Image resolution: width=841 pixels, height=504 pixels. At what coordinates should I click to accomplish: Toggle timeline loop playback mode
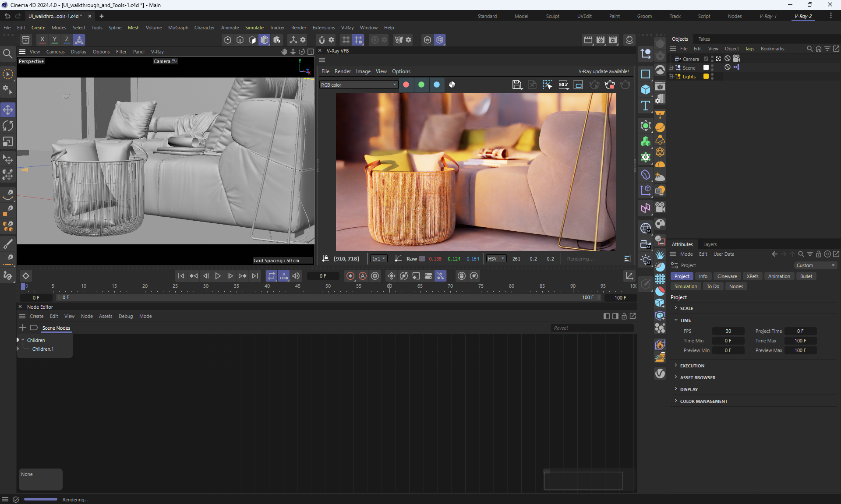[x=272, y=276]
